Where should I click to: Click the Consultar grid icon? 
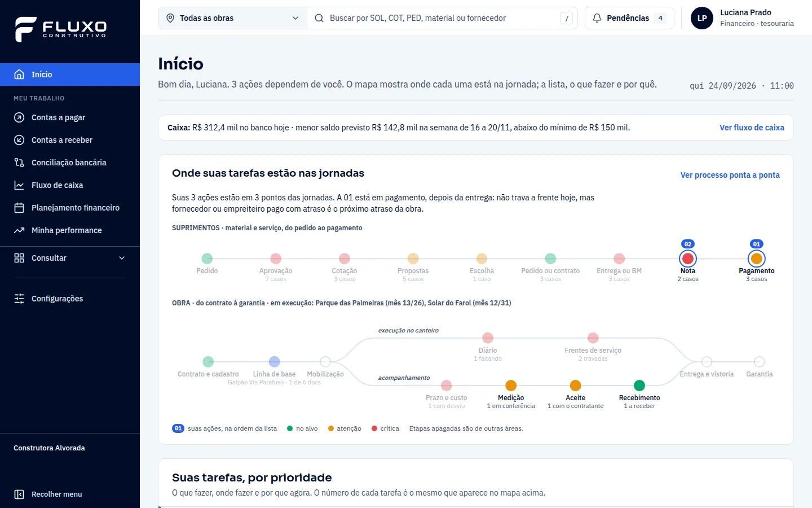[19, 258]
